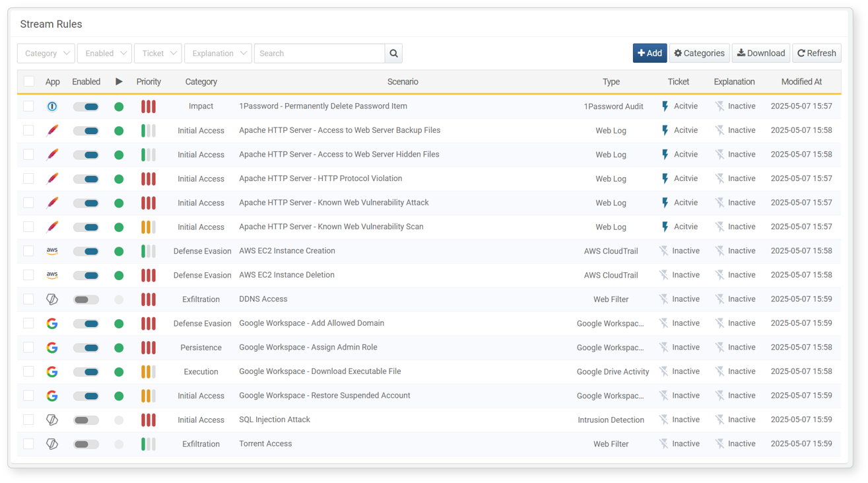Enable the SQL Injection Attack toggle

tap(86, 420)
